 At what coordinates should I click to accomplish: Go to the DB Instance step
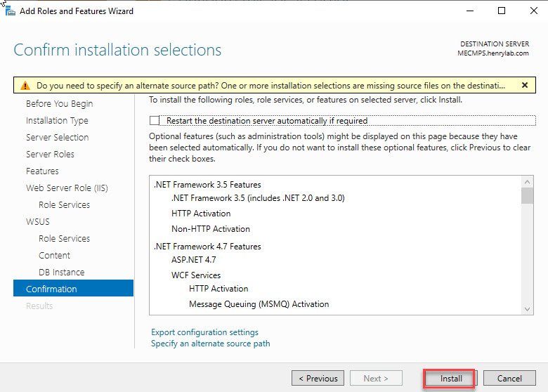coord(61,272)
